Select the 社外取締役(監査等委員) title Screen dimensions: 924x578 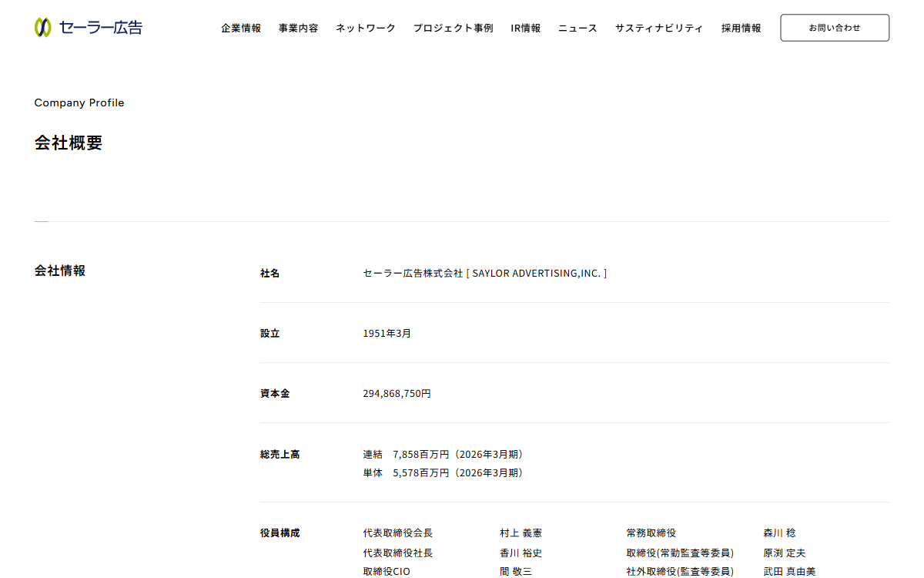pos(680,572)
